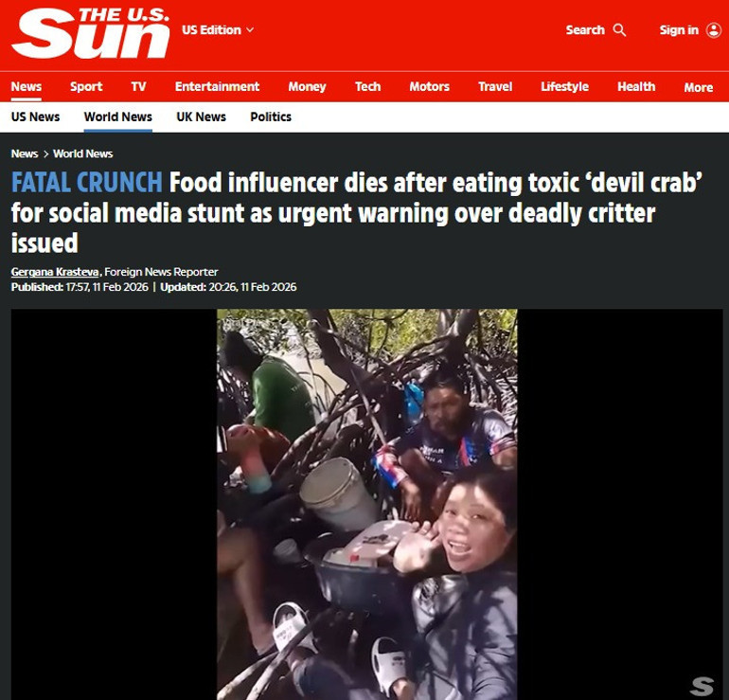Viewport: 729px width, 700px height.
Task: Open search via magnifying glass icon
Action: point(619,30)
